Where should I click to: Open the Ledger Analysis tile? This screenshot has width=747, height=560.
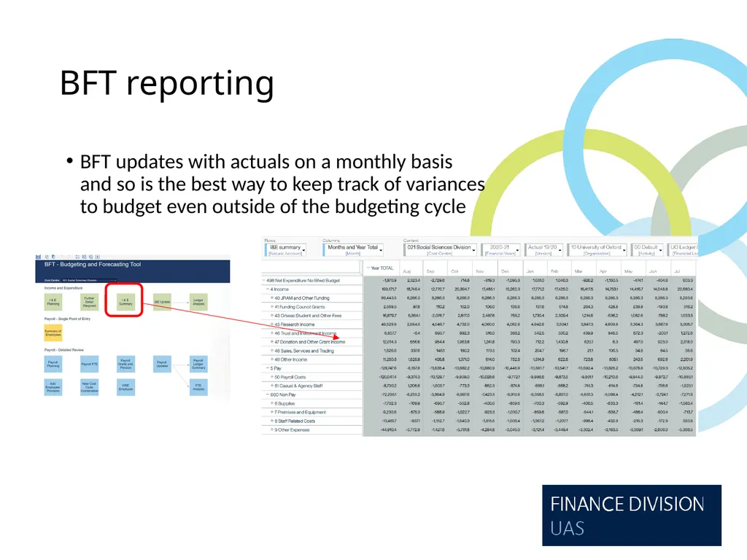point(198,302)
